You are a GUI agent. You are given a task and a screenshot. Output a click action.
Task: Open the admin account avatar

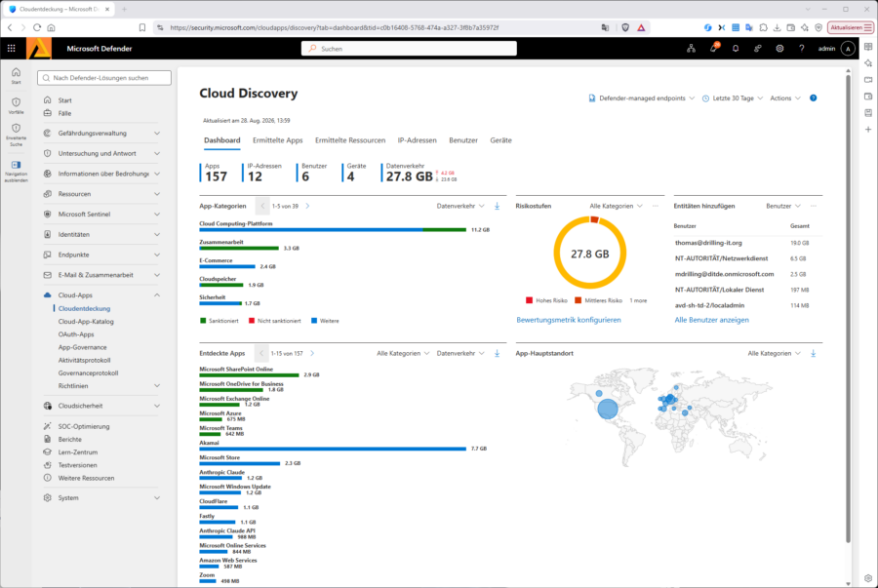point(848,49)
